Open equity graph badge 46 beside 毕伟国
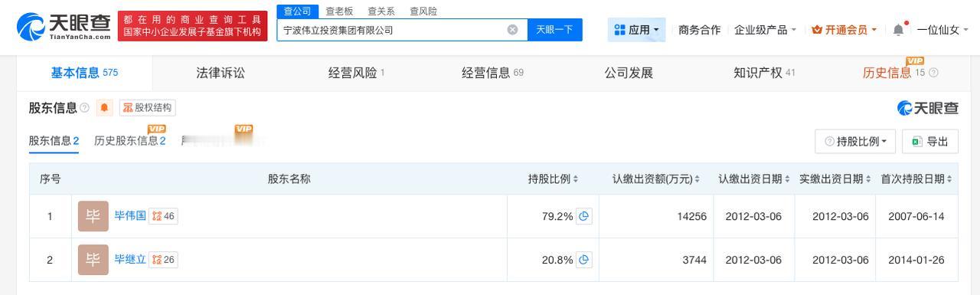 coord(163,216)
